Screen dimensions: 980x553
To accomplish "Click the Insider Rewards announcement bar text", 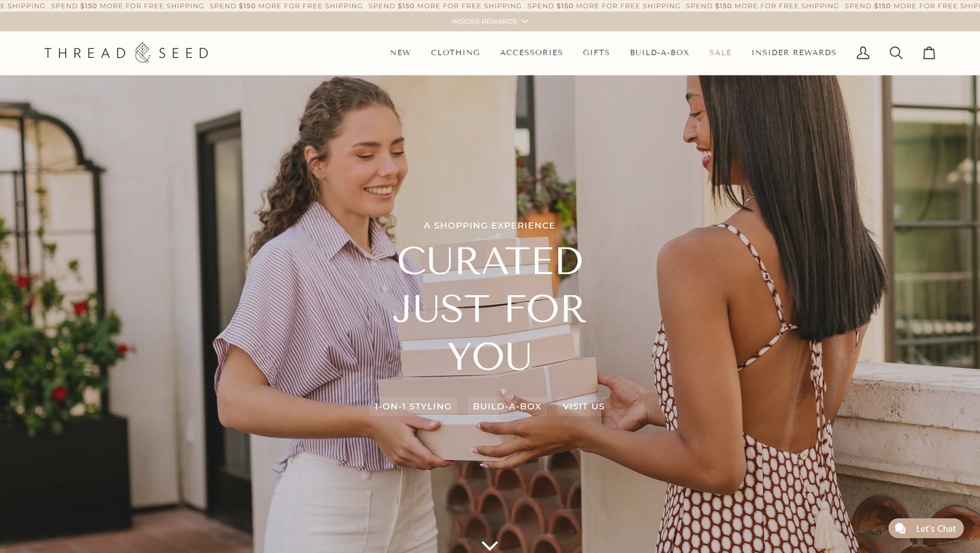I will (484, 22).
